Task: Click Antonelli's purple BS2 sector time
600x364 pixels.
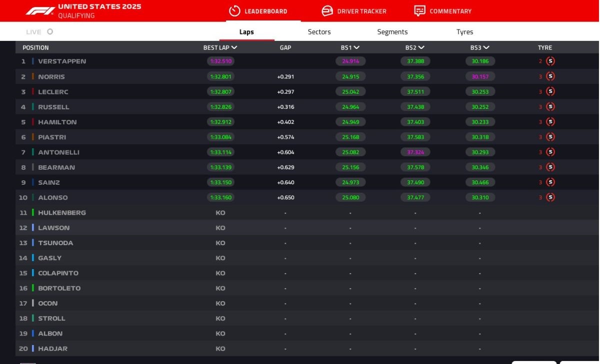Action: [415, 152]
